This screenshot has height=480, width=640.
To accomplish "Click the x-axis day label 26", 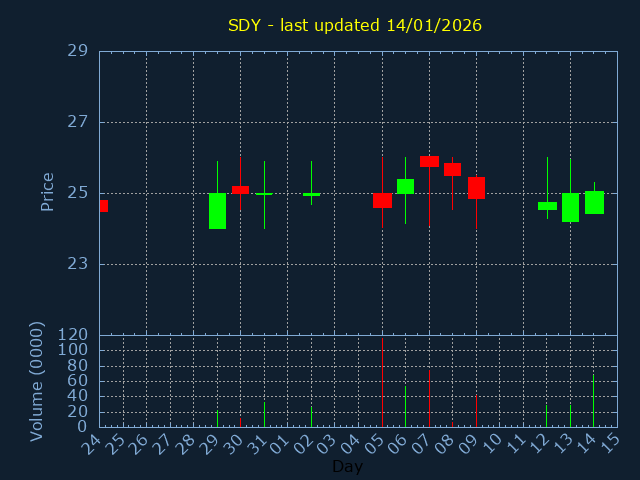I will click(x=139, y=444).
